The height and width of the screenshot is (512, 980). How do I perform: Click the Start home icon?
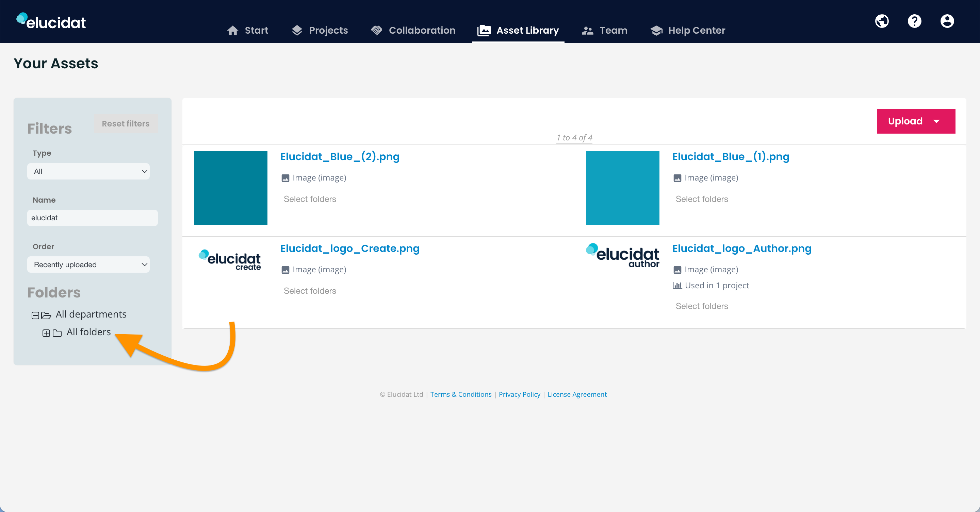232,30
